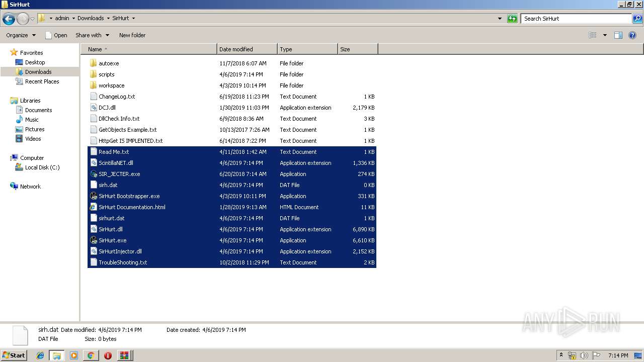Screen dimensions: 644x362
Task: Click the volume speaker tray icon
Action: coord(584,355)
